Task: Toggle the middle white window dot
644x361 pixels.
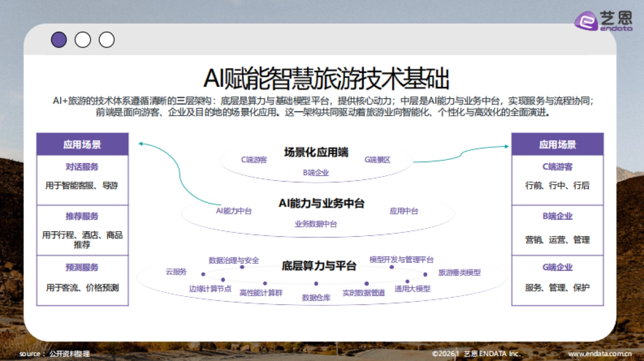Action: click(83, 40)
